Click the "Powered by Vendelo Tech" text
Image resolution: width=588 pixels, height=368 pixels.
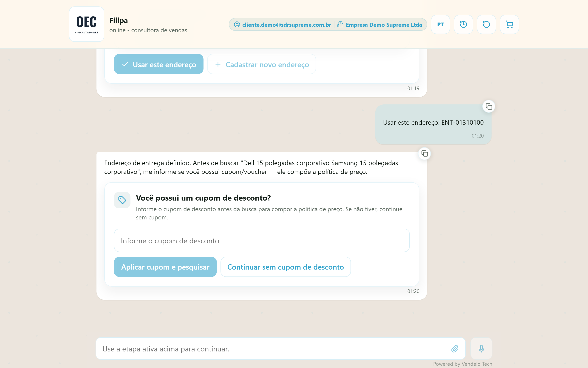point(462,364)
